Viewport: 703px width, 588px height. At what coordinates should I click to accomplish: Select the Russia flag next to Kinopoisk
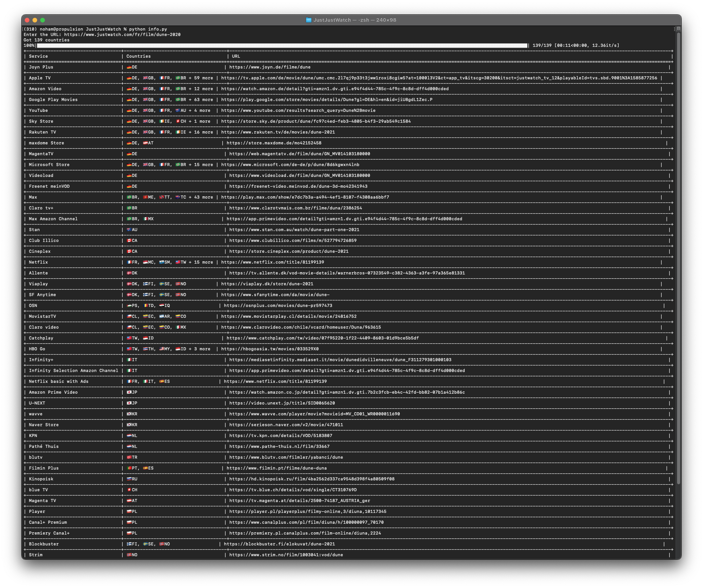[129, 479]
